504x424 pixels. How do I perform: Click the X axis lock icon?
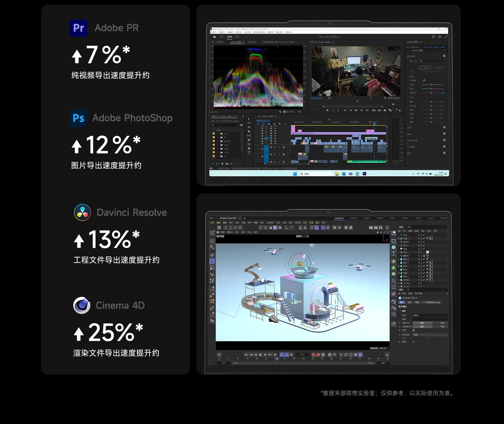click(226, 227)
